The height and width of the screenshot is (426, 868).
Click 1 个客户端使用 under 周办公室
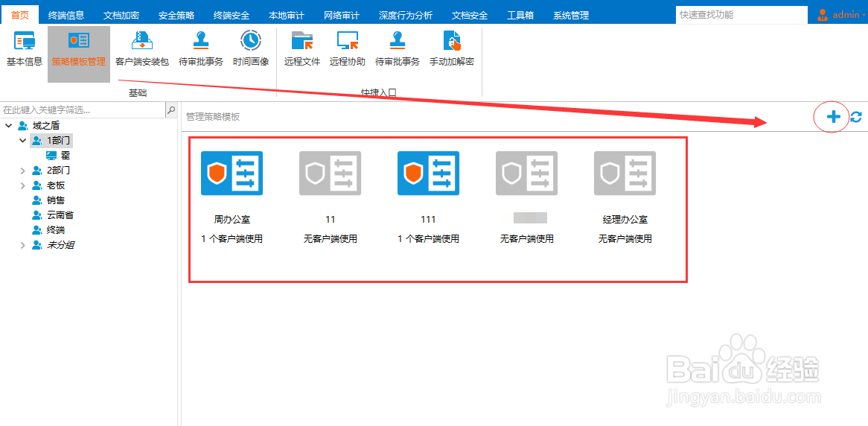coord(232,239)
